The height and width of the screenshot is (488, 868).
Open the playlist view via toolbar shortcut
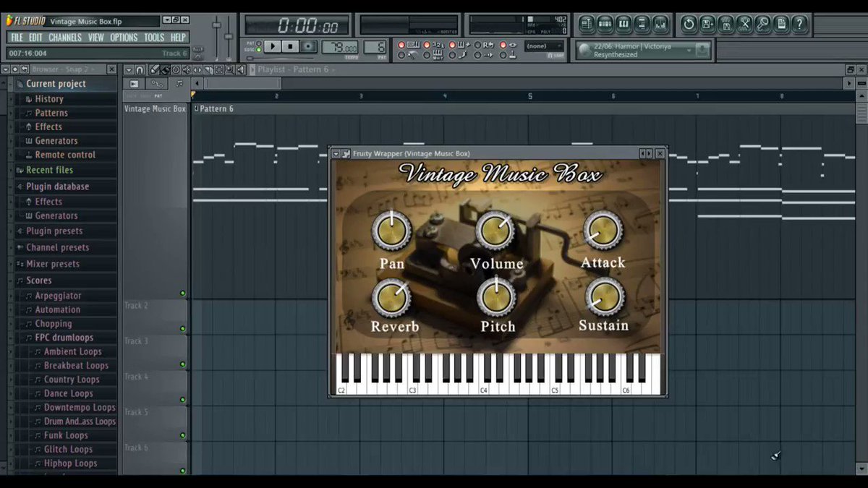click(x=587, y=25)
